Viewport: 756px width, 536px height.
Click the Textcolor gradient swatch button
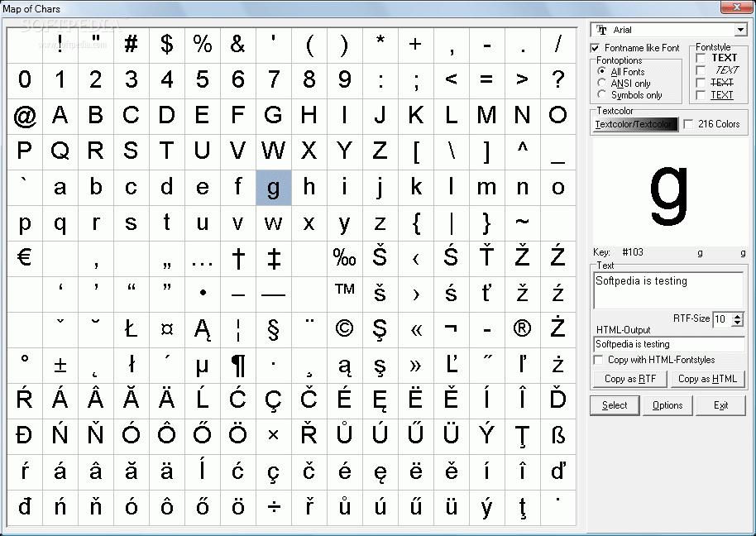click(x=635, y=124)
